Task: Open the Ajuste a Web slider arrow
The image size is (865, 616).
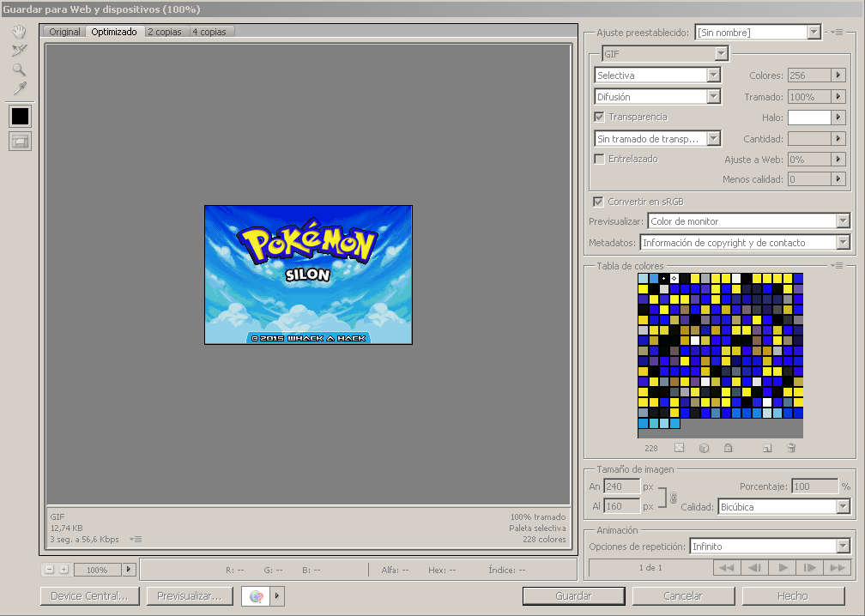Action: [x=838, y=159]
